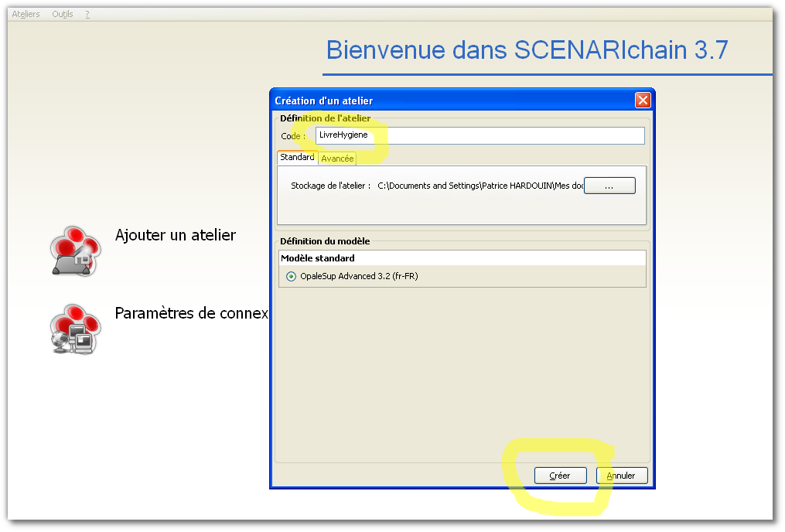Select OpaleSup Advanced 3.2 radio button
Viewport: 785px width, 532px height.
click(x=291, y=276)
